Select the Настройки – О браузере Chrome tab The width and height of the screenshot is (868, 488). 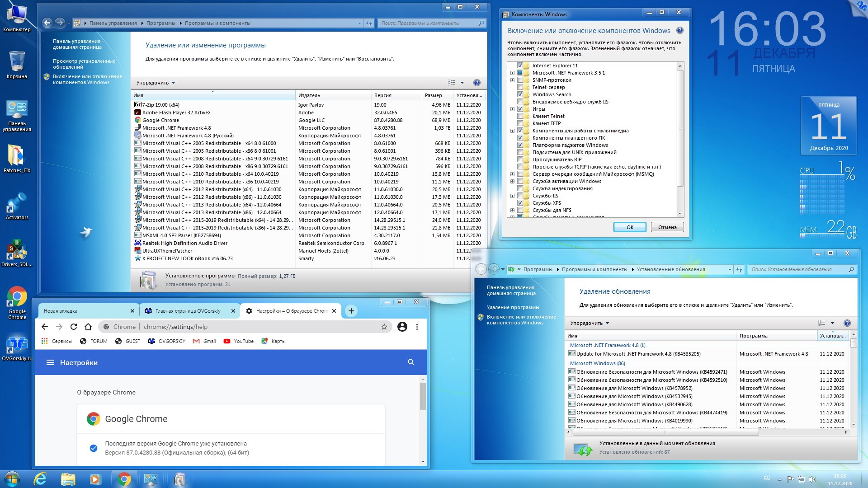pos(290,311)
